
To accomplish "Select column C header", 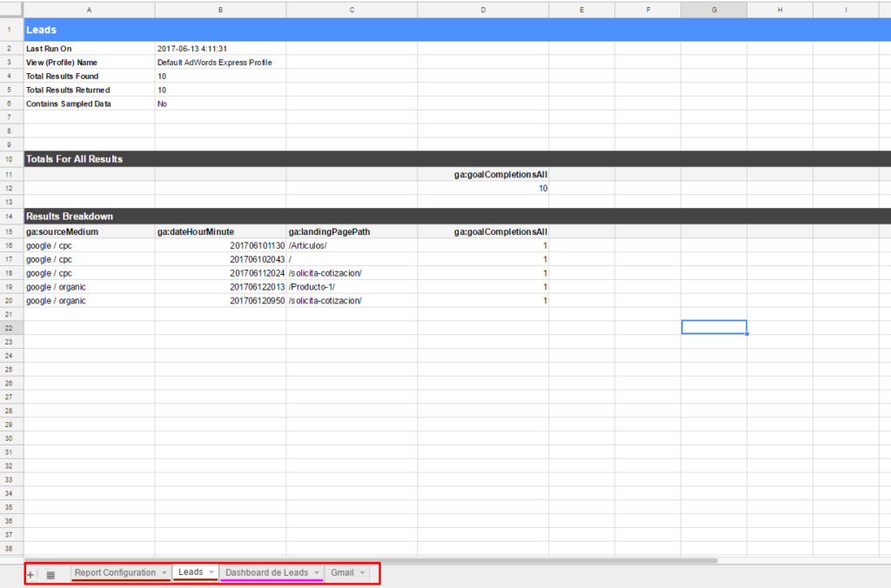I will click(x=352, y=10).
